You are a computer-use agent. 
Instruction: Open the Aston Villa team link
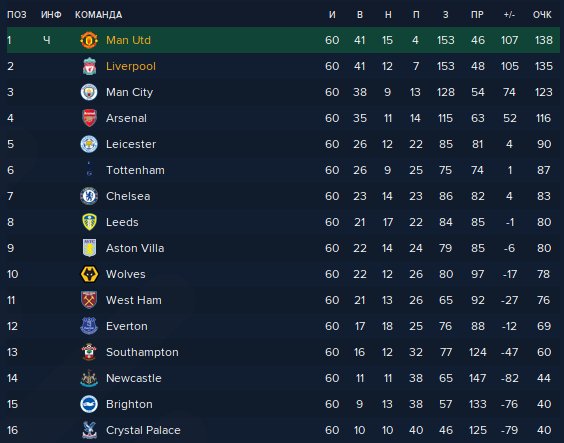coord(135,248)
